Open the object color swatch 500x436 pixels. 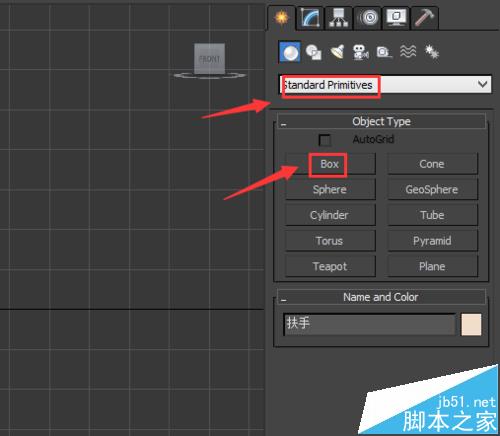471,324
